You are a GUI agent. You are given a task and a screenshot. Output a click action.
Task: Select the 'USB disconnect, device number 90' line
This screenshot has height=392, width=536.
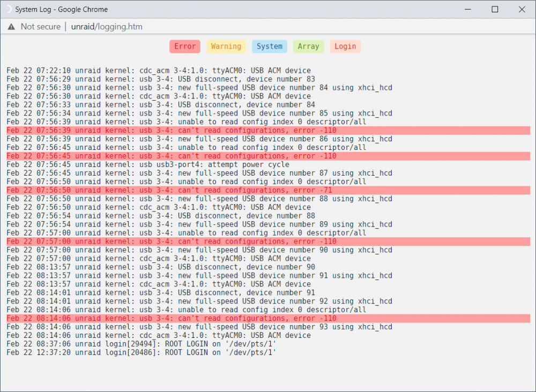[x=161, y=267]
